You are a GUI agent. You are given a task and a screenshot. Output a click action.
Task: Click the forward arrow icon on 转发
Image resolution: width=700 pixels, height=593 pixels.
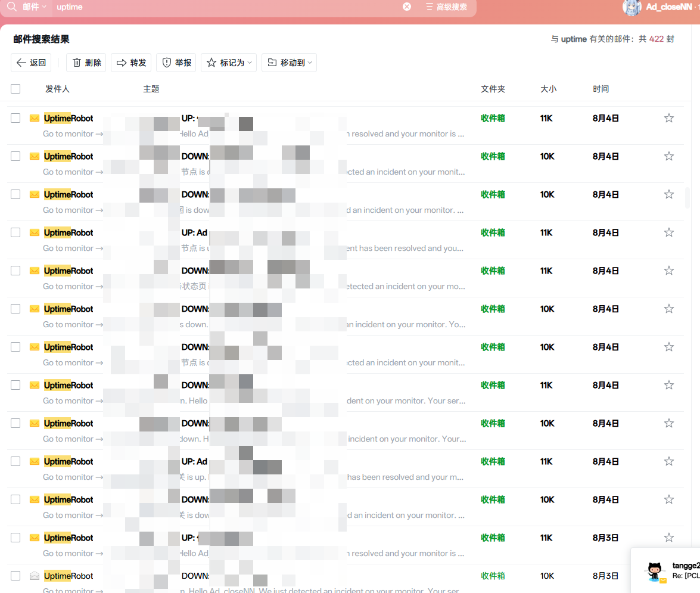[121, 63]
